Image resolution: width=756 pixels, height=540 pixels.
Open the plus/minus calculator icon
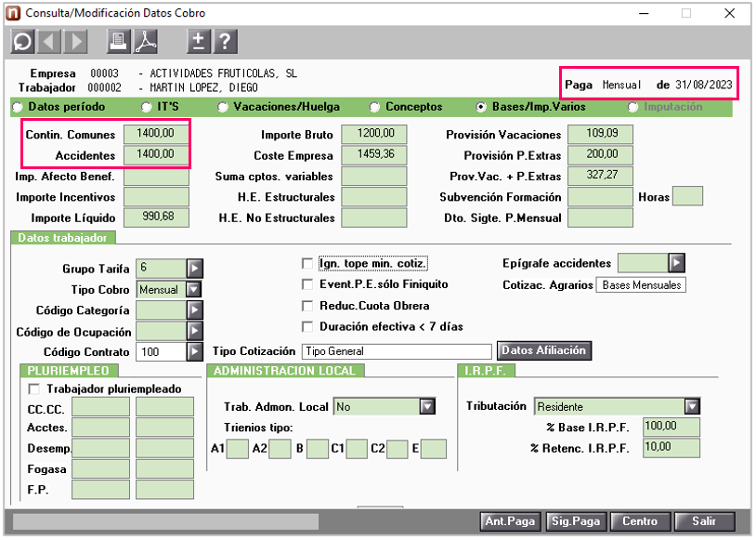(x=198, y=41)
